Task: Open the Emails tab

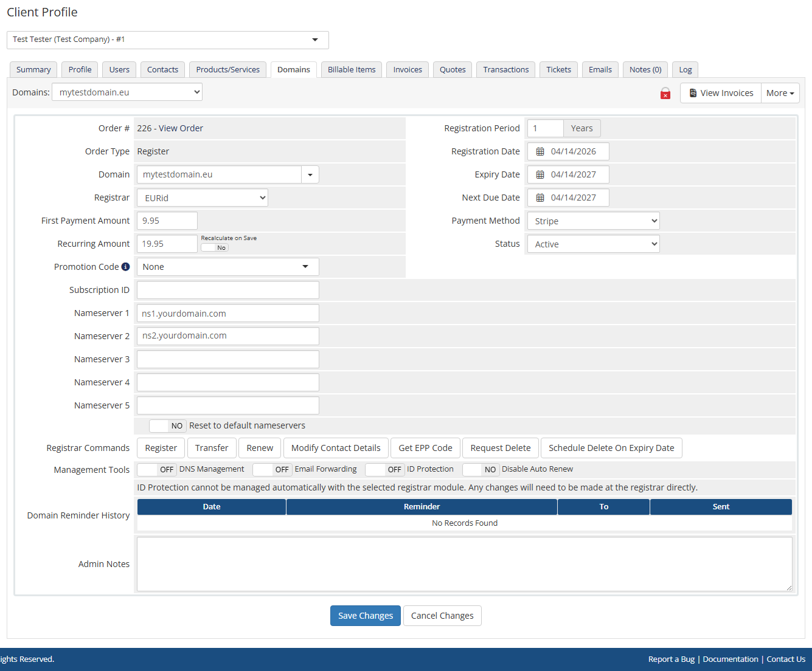Action: click(x=600, y=70)
